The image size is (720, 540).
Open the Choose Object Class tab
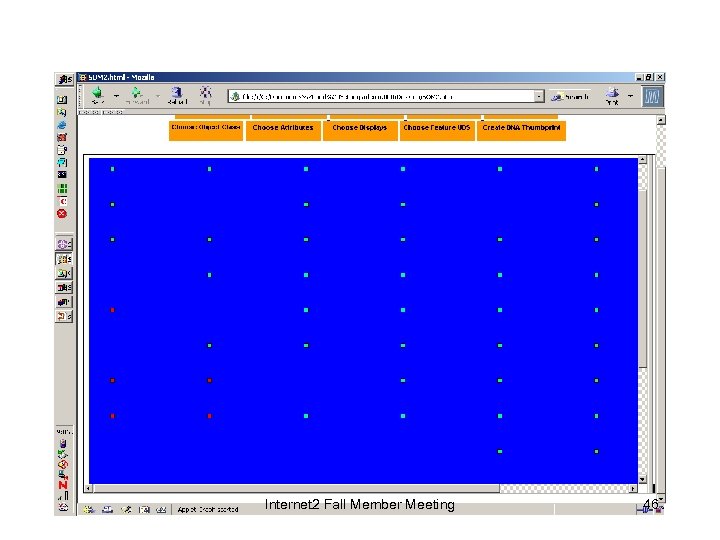click(x=206, y=130)
